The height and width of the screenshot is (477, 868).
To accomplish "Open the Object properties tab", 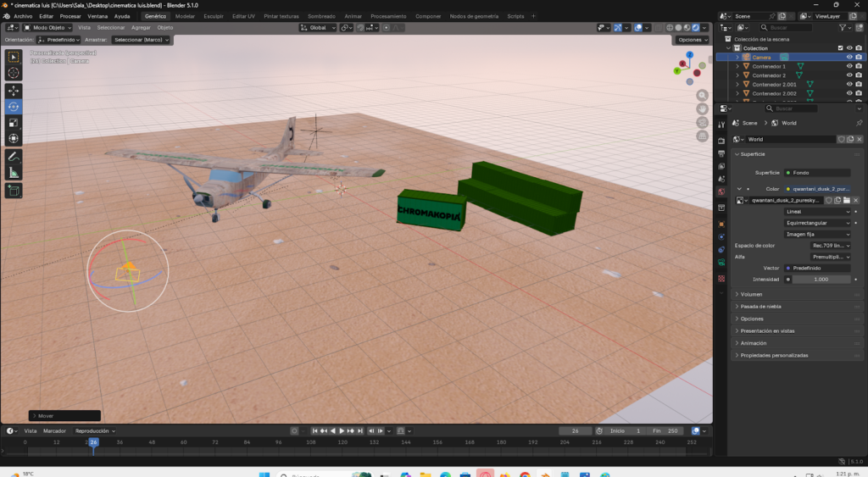I will tap(721, 225).
